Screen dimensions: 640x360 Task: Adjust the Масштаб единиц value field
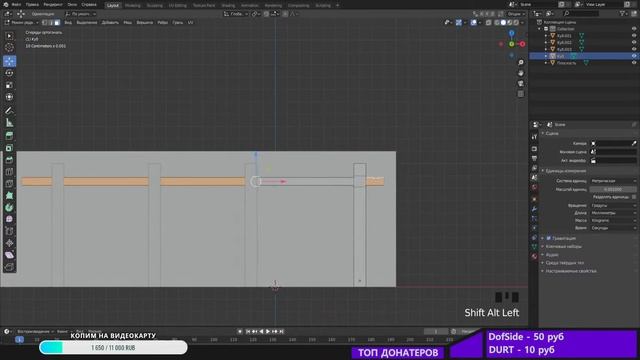point(613,189)
